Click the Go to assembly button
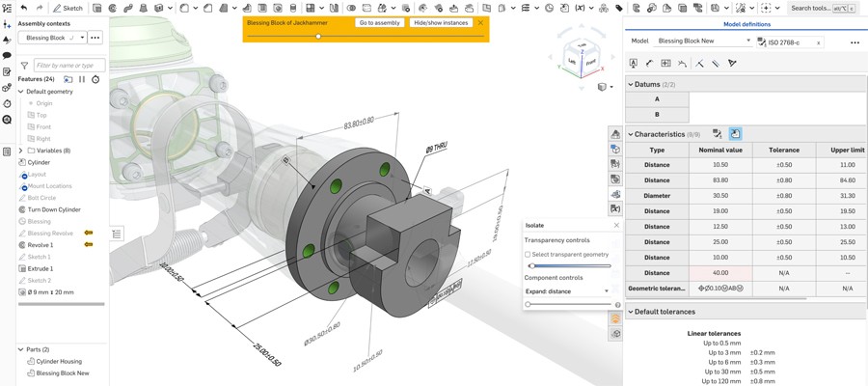This screenshot has width=868, height=386. (380, 22)
